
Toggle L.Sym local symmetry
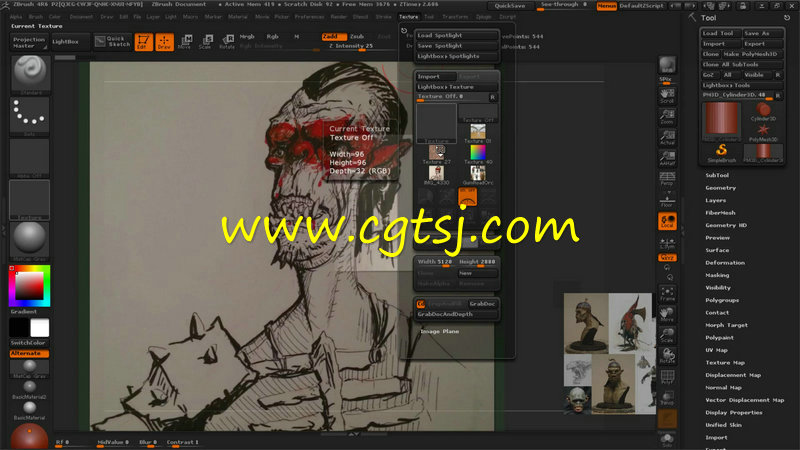coord(667,243)
